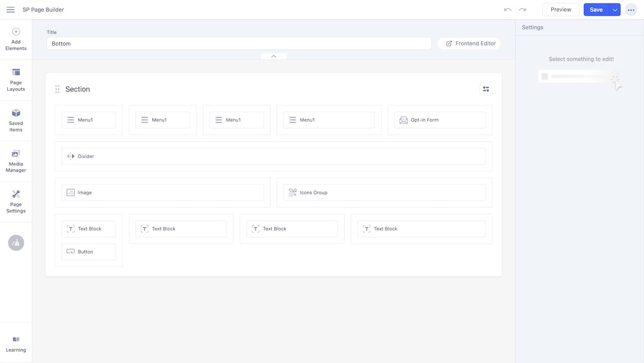Click the hamburger menu icon

click(10, 10)
